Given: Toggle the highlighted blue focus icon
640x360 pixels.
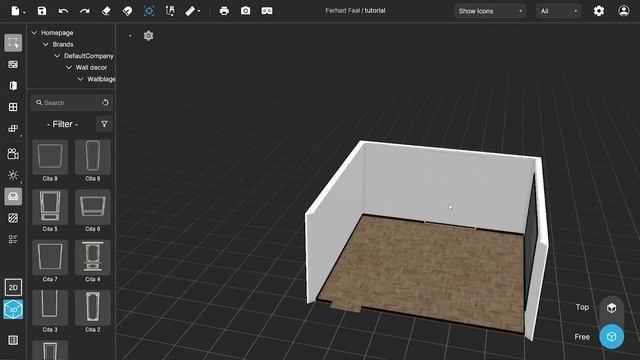Looking at the screenshot, I should (149, 11).
